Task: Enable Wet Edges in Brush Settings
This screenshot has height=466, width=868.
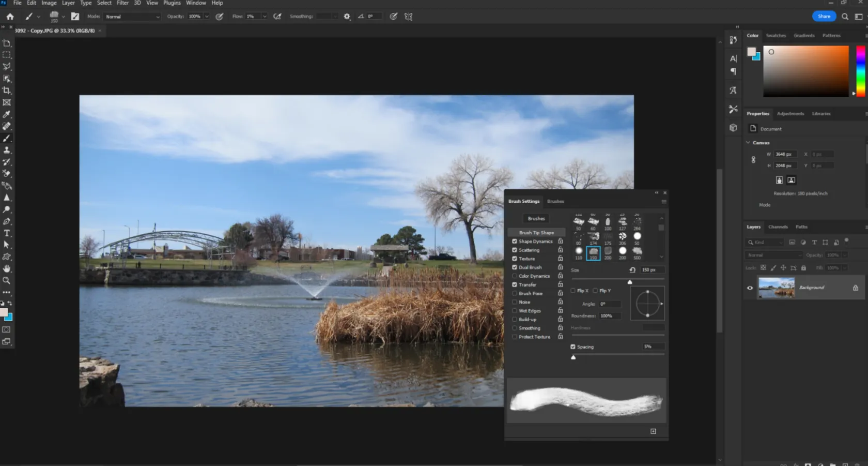Action: point(514,310)
